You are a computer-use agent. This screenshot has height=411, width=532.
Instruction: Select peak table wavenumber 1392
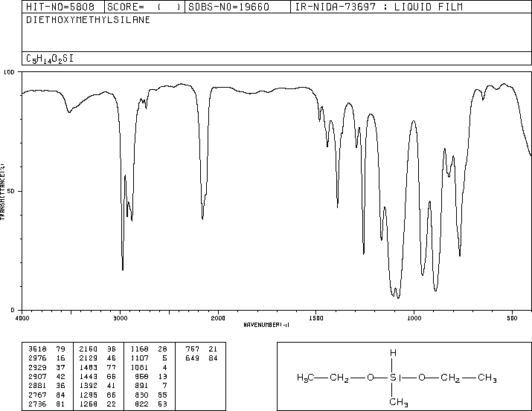pyautogui.click(x=89, y=386)
